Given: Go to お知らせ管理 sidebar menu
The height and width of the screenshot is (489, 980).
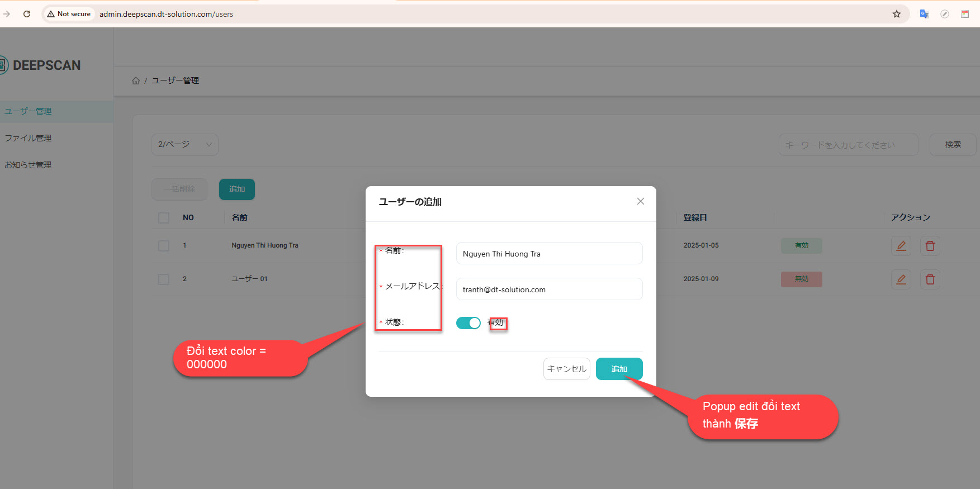Looking at the screenshot, I should click(x=28, y=165).
